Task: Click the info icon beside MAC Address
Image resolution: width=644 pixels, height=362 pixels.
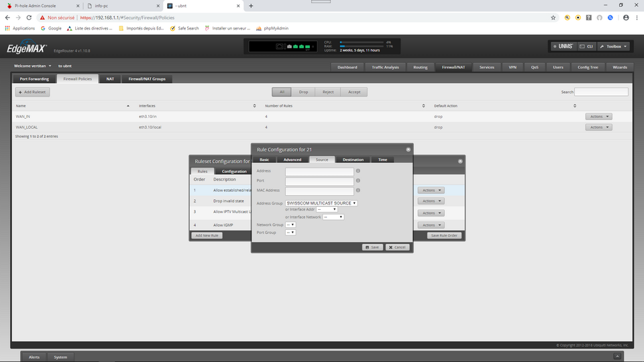Action: point(358,190)
